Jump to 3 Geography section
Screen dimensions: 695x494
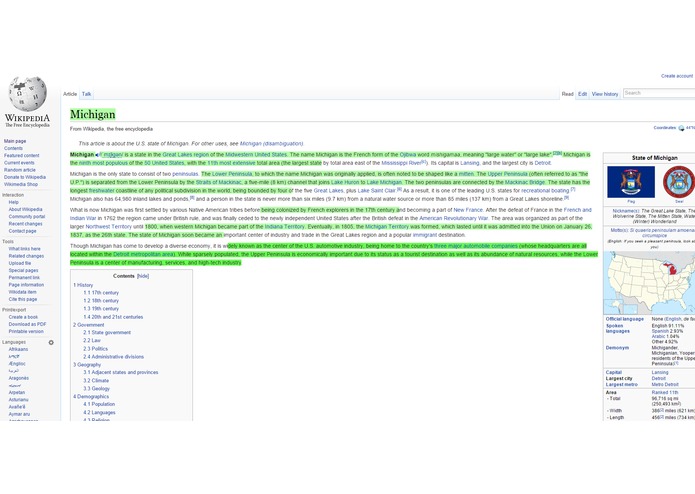click(x=87, y=365)
